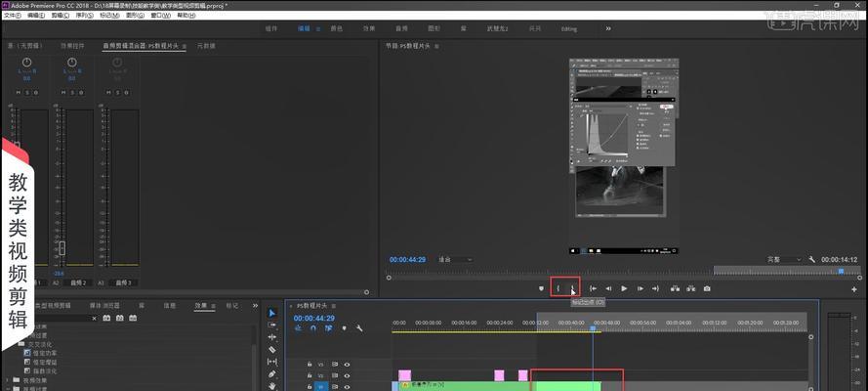Screen dimensions: 868x391
Task: Toggle lock on top video track
Action: click(310, 365)
